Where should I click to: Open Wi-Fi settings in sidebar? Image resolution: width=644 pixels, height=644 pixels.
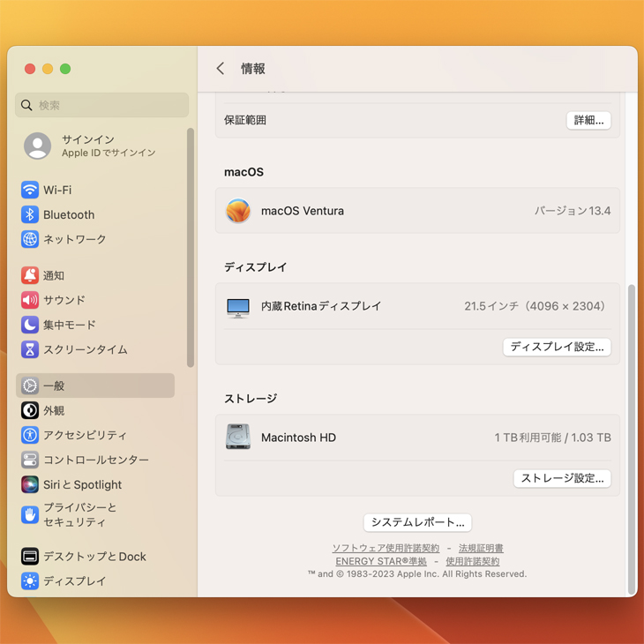coord(57,190)
